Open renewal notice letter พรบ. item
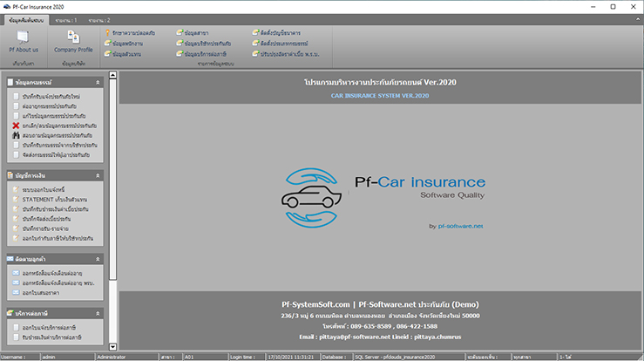Viewport: 644px width, 361px height. pos(53,283)
